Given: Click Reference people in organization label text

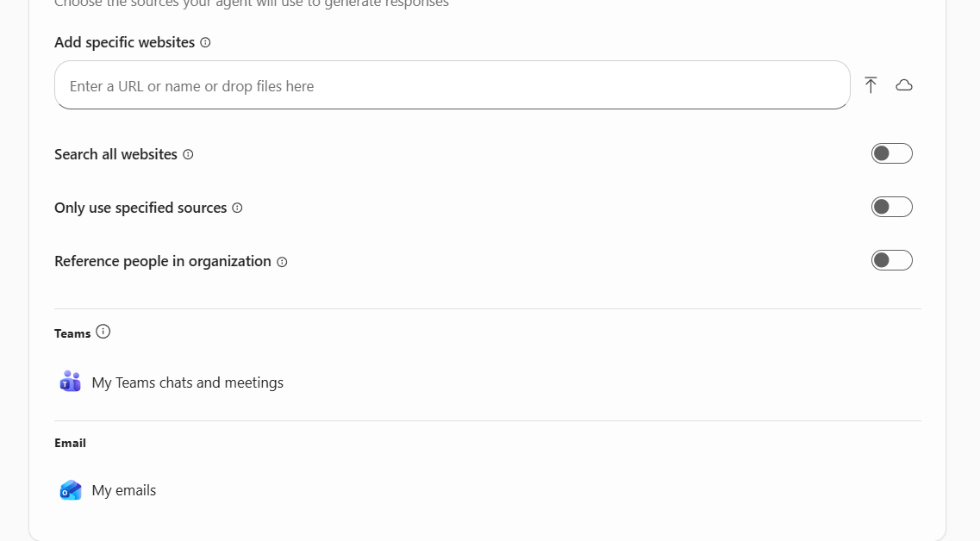Looking at the screenshot, I should (x=163, y=261).
